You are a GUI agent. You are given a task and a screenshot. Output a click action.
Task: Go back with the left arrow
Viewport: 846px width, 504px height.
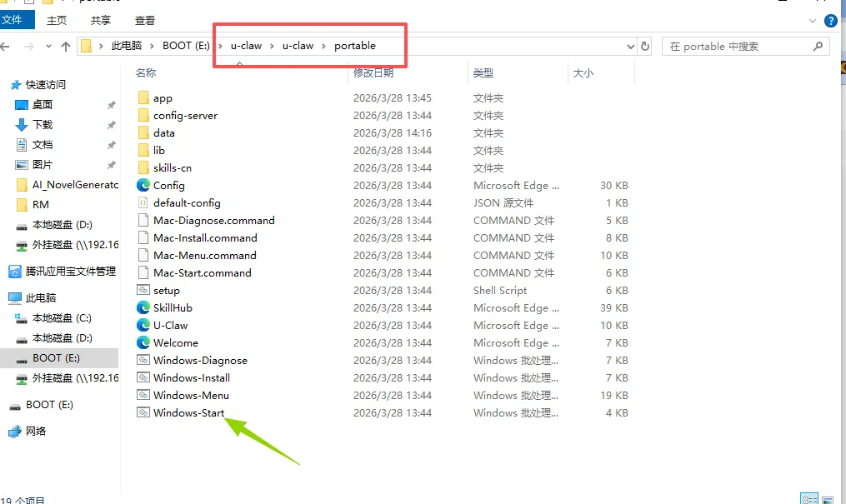[5, 47]
